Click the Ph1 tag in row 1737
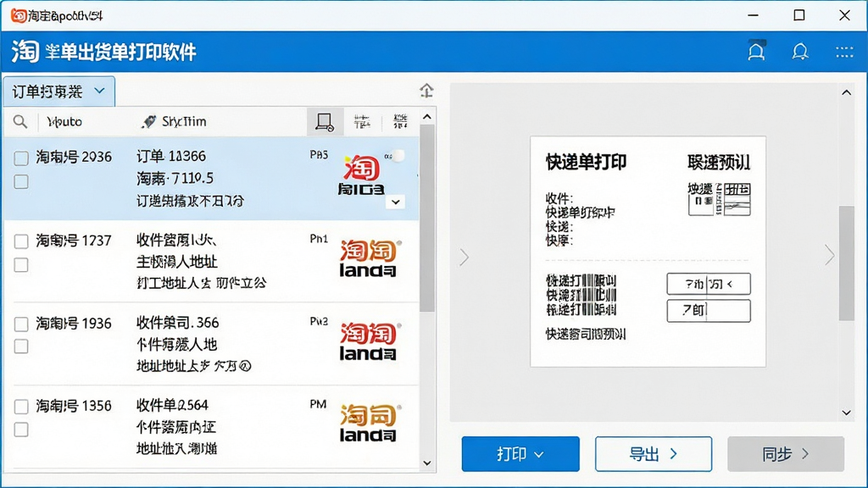The image size is (868, 488). click(319, 239)
